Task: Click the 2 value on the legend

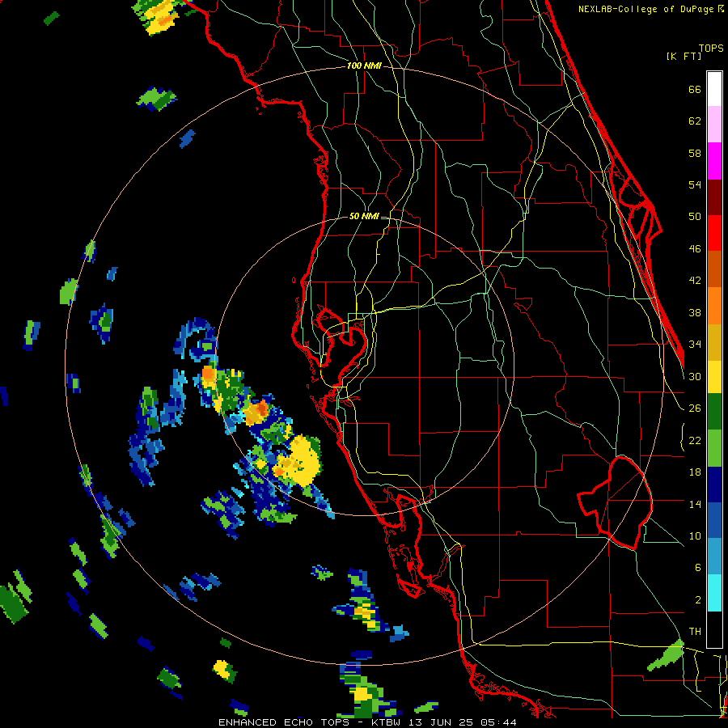Action: pos(698,599)
